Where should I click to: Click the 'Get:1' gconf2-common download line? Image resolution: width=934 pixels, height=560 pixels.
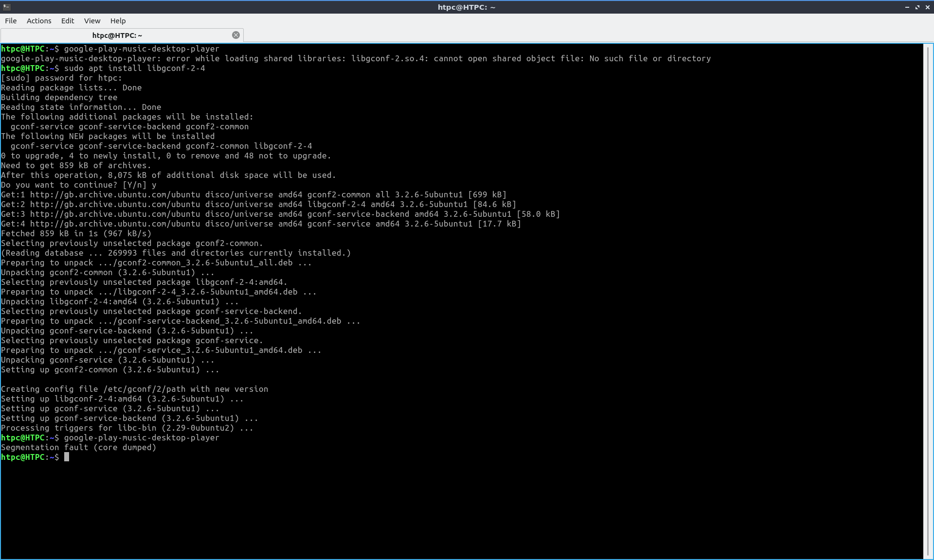[x=254, y=194]
